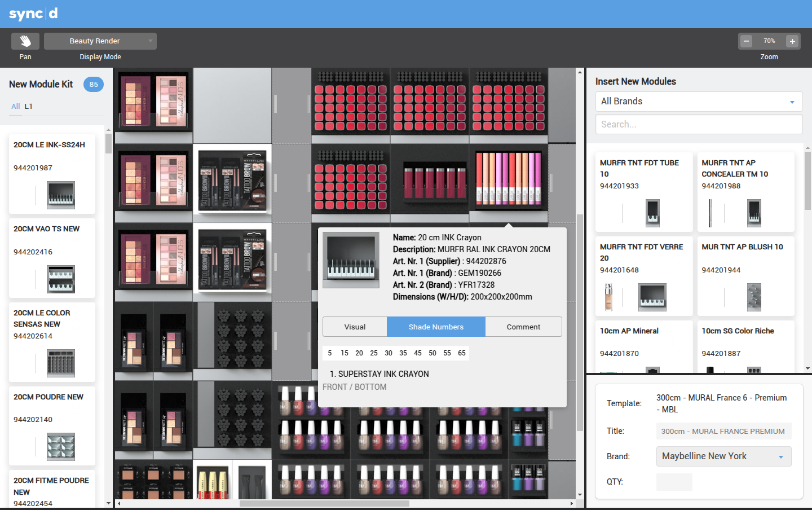This screenshot has width=812, height=510.
Task: Pick the 10cm AP Mineral module
Action: pyautogui.click(x=644, y=347)
